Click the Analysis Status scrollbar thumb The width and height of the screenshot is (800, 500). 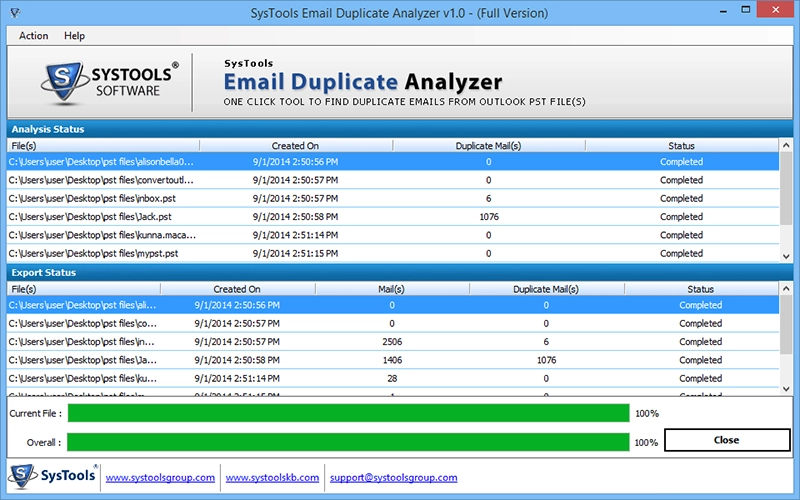[x=786, y=188]
